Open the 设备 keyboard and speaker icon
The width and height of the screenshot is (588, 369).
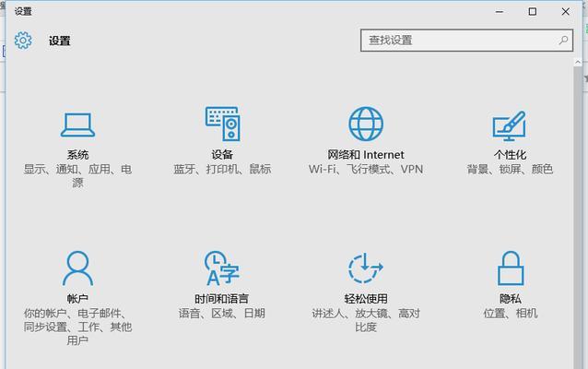click(222, 124)
